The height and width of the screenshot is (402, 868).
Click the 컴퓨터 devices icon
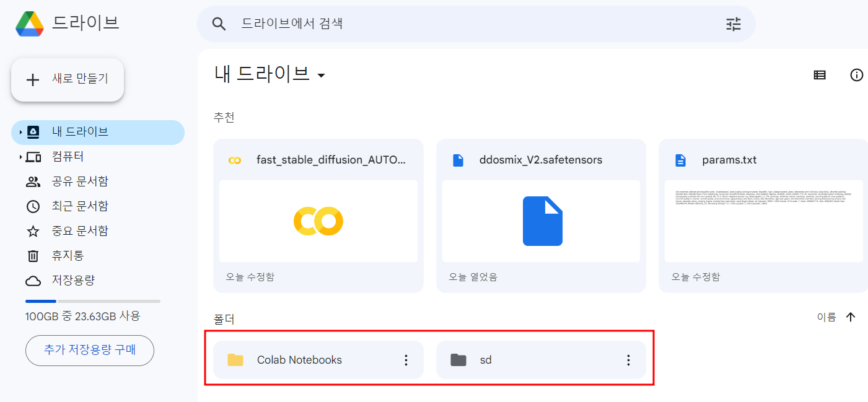click(33, 157)
